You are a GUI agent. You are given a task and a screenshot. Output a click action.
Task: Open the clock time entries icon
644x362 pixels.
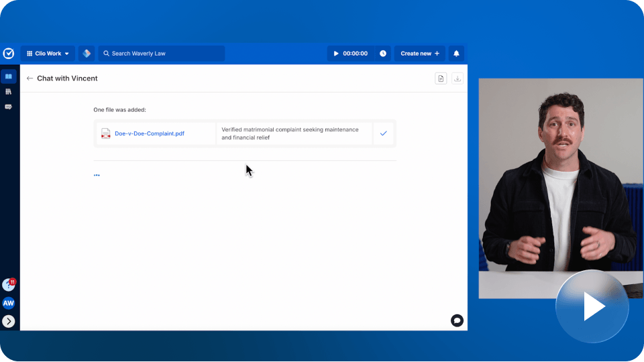pos(383,54)
